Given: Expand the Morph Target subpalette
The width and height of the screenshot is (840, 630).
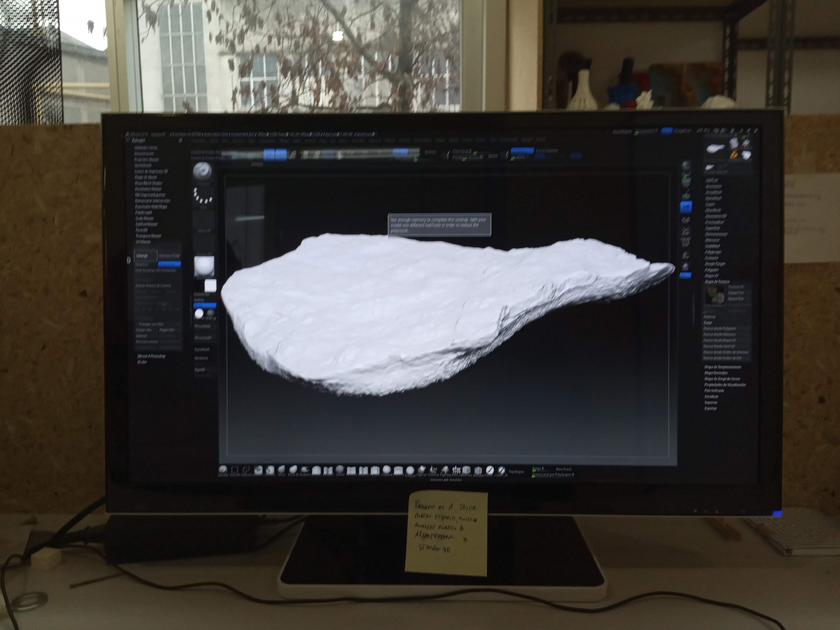Looking at the screenshot, I should click(x=715, y=264).
